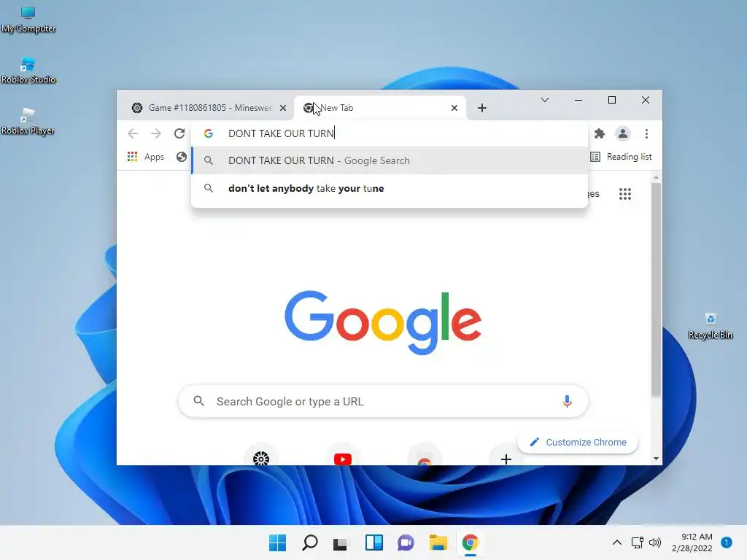This screenshot has height=560, width=747.
Task: Go forward with the forward arrow
Action: click(x=156, y=134)
